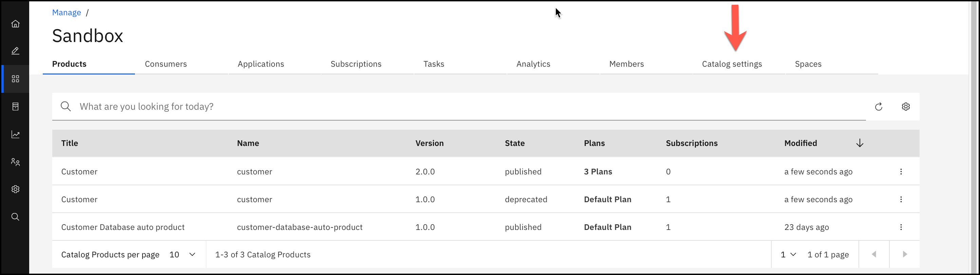Open the Manage grid icon in sidebar
The width and height of the screenshot is (980, 275).
(15, 79)
